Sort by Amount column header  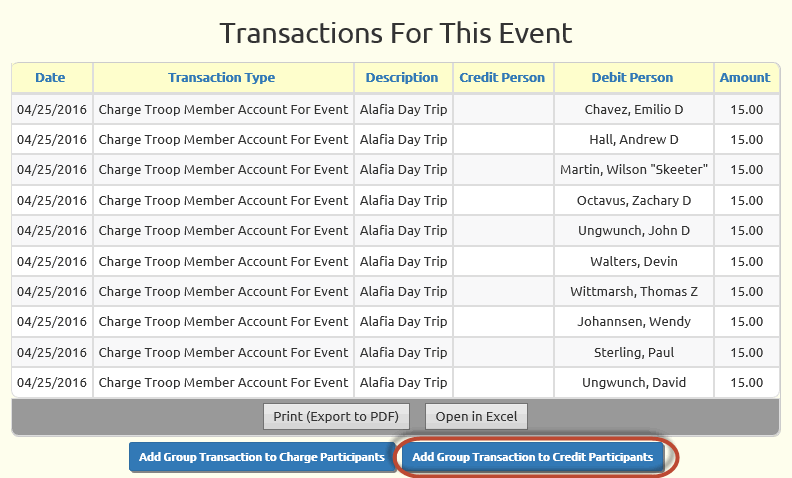point(745,77)
